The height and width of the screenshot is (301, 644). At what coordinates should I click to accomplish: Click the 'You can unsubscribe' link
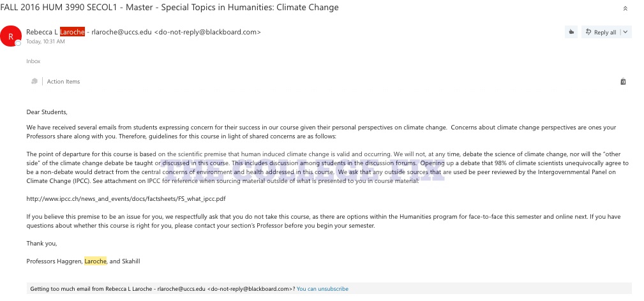point(322,289)
